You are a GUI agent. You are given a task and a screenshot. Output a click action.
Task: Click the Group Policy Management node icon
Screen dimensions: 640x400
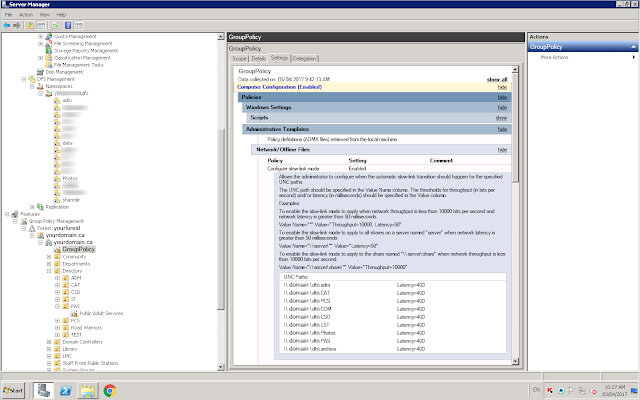click(x=24, y=221)
